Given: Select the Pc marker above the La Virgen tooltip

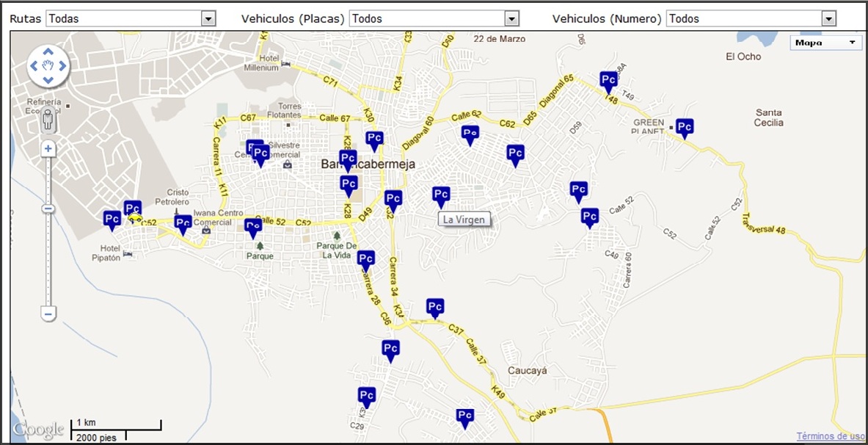Looking at the screenshot, I should coord(441,198).
